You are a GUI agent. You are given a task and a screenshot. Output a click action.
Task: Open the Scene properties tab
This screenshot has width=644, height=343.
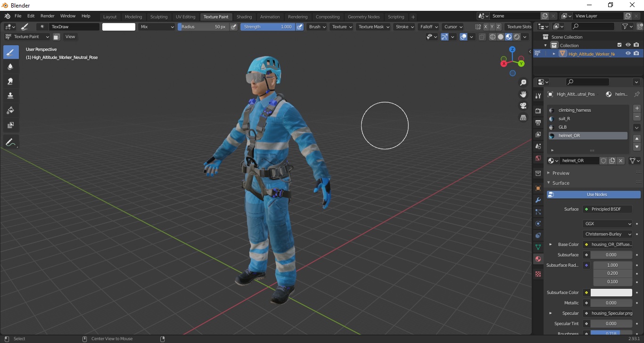tap(538, 147)
